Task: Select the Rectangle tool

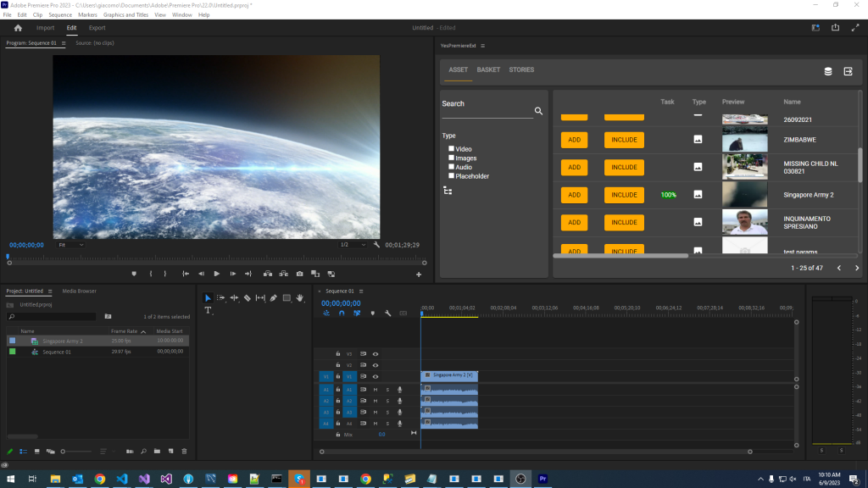Action: [287, 298]
